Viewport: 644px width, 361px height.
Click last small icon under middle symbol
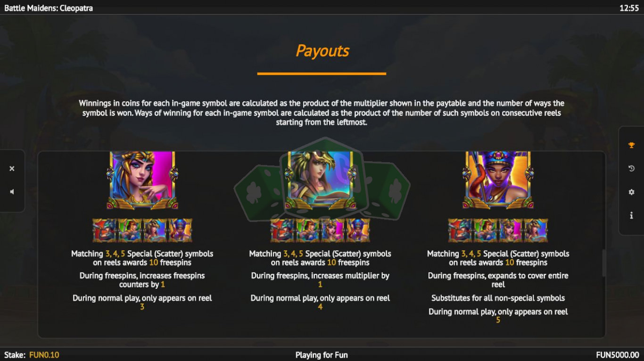pyautogui.click(x=358, y=230)
